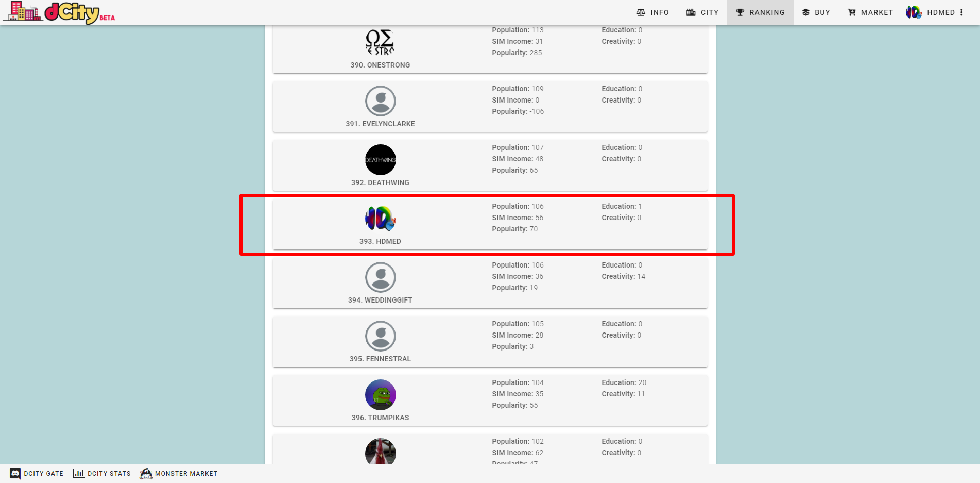Click DEATHWING's SIM Income: 48
Screen dimensions: 980x483
tap(517, 159)
